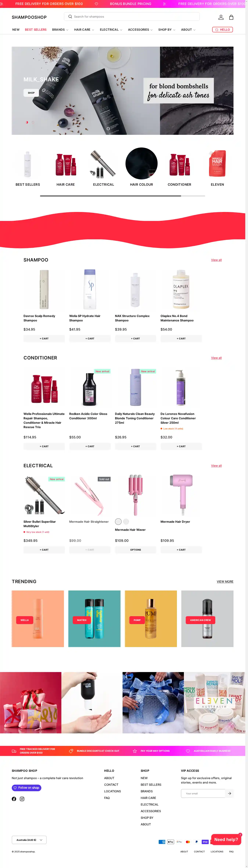This screenshot has width=248, height=868.
Task: Click View all link beside CONDITIONER
Action: coord(216,358)
